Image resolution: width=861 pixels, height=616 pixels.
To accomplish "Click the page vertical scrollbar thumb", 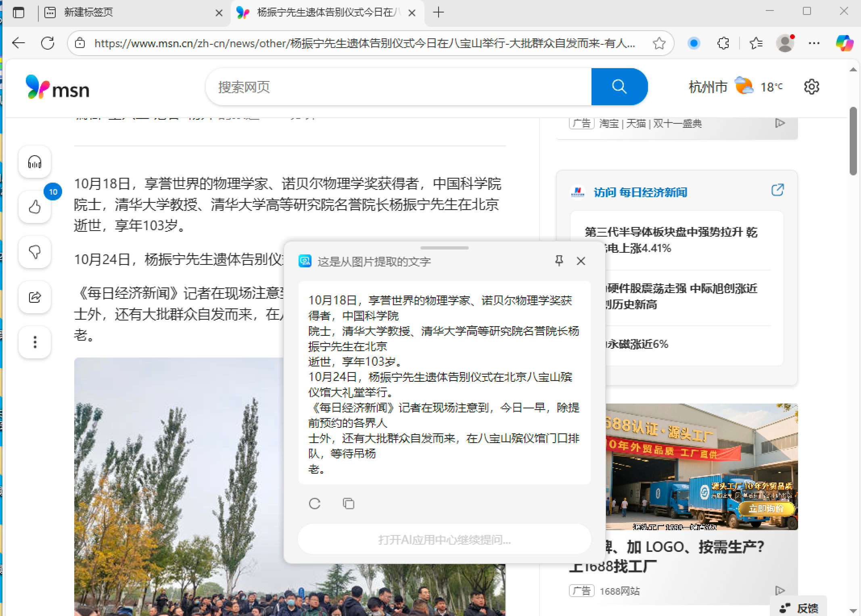I will 853,141.
